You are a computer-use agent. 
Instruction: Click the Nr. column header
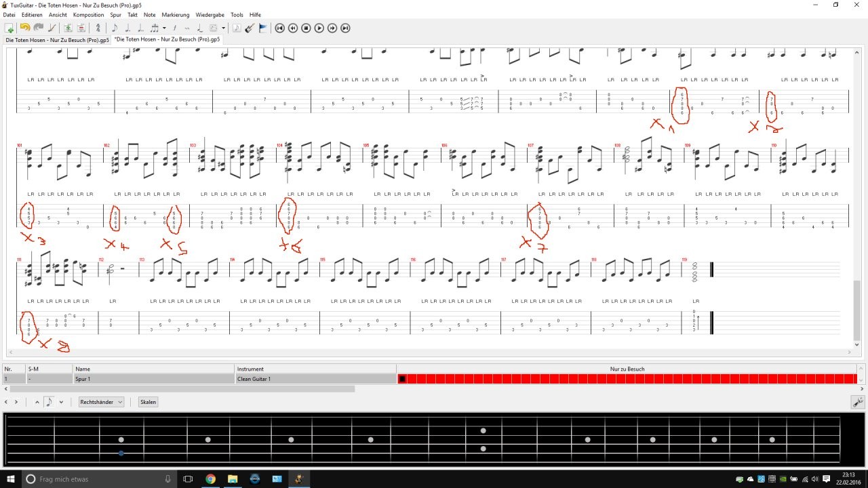point(14,369)
